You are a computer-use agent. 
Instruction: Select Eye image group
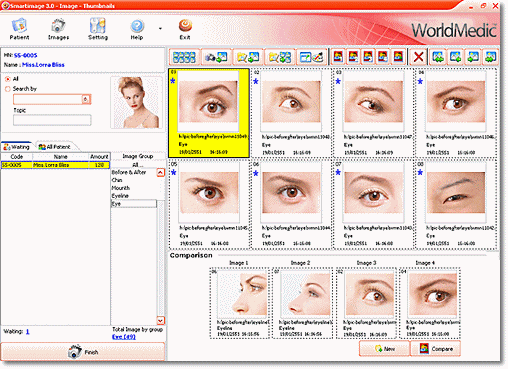(133, 204)
